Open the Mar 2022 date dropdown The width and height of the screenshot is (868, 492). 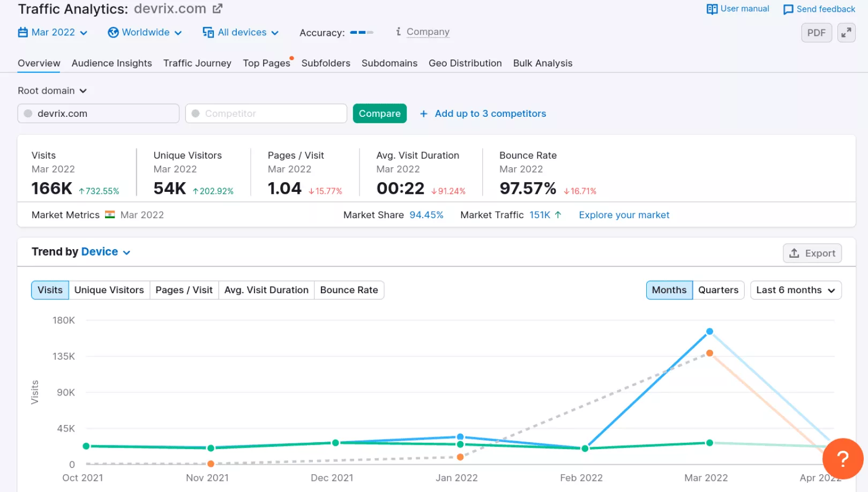pos(53,32)
